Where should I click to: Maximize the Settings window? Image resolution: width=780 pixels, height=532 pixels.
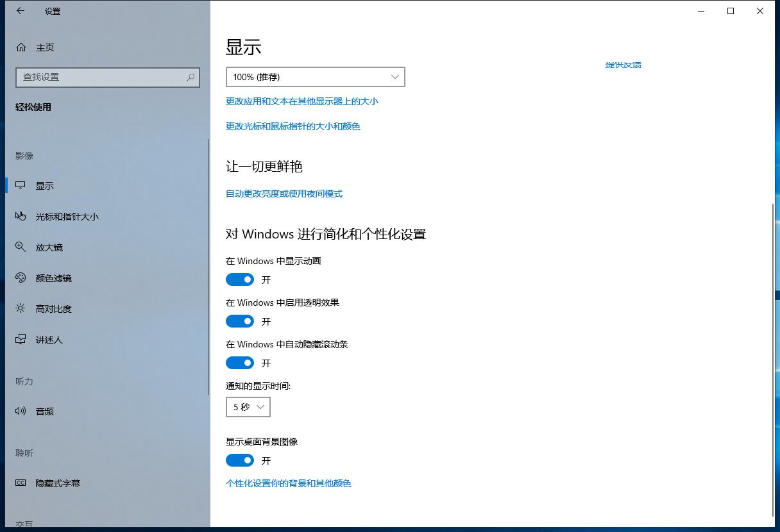pyautogui.click(x=731, y=11)
